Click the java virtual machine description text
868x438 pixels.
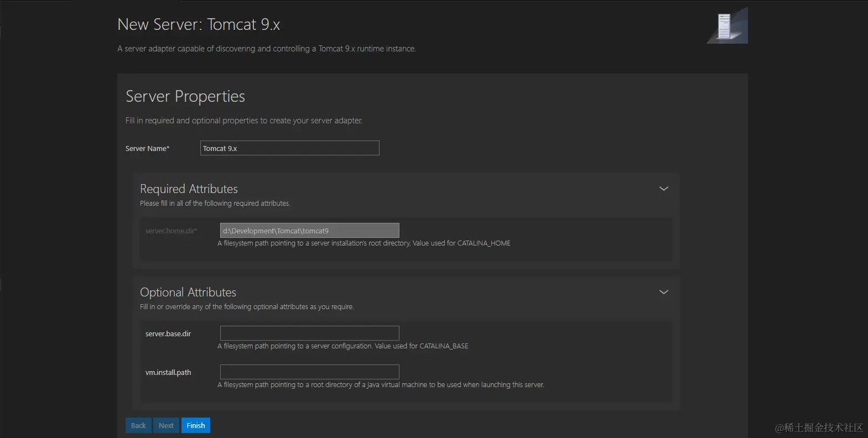point(381,385)
